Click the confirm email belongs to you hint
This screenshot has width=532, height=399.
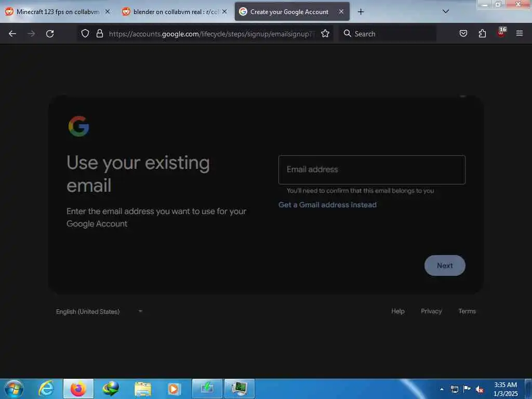(x=361, y=191)
